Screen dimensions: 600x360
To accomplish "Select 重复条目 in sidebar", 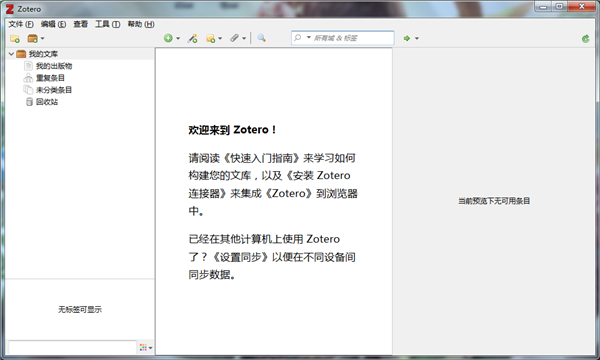I will coord(50,78).
